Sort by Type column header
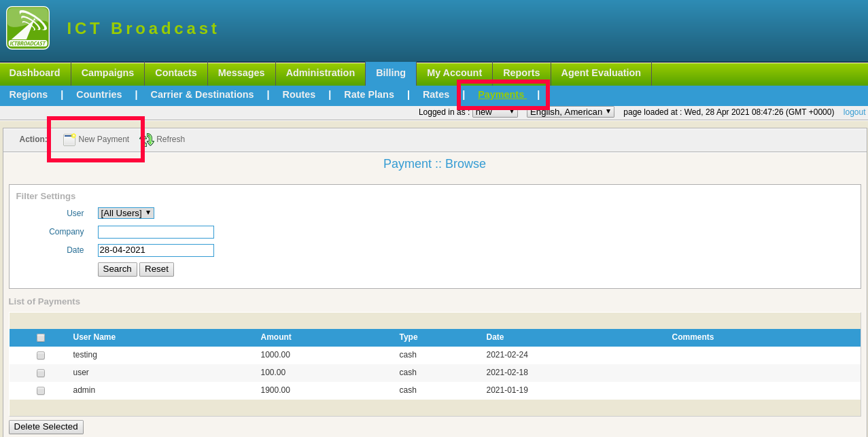Image resolution: width=868 pixels, height=437 pixels. (409, 337)
